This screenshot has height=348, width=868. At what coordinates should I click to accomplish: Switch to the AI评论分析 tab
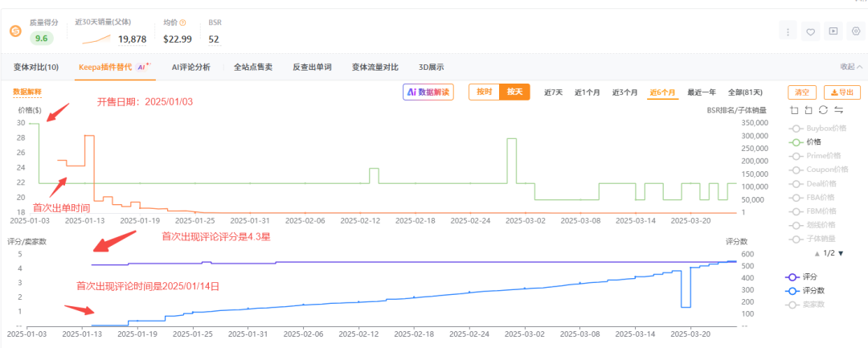(x=190, y=68)
